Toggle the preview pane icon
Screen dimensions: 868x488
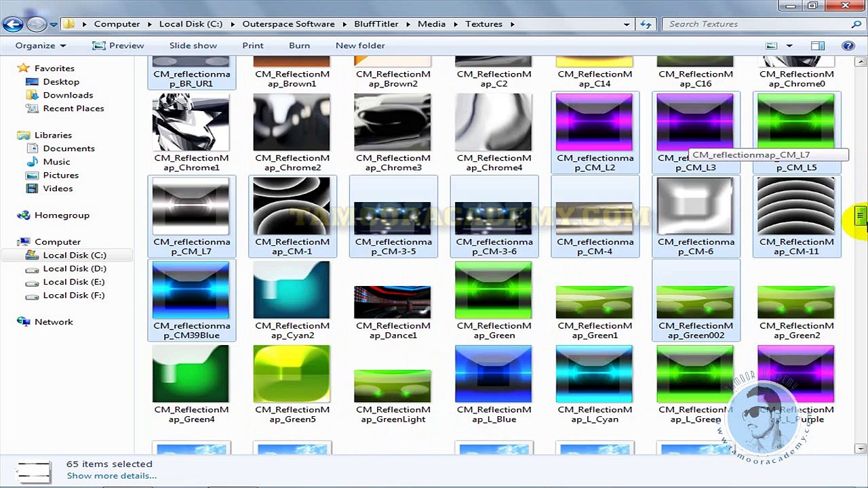[818, 45]
